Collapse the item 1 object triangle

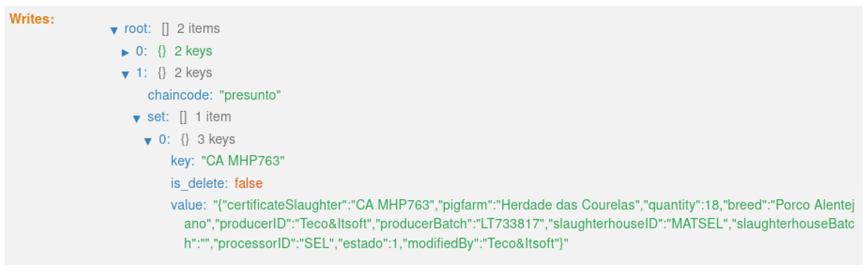coord(125,74)
